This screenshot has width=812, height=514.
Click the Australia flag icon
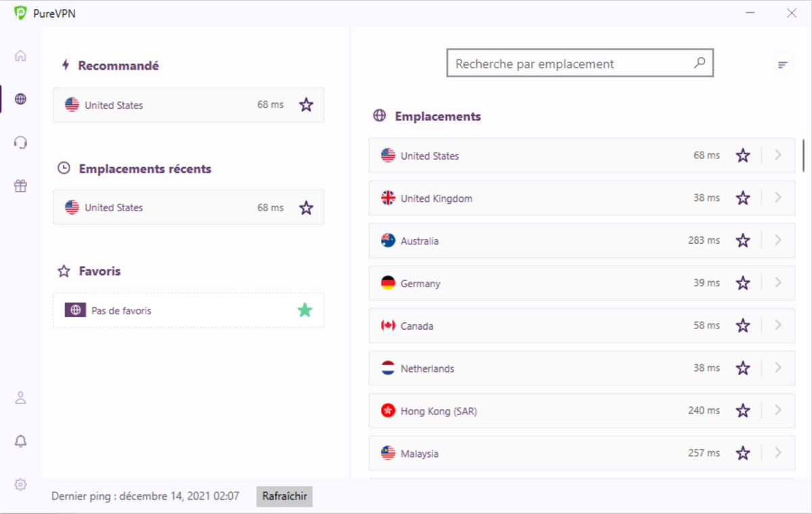pos(388,240)
